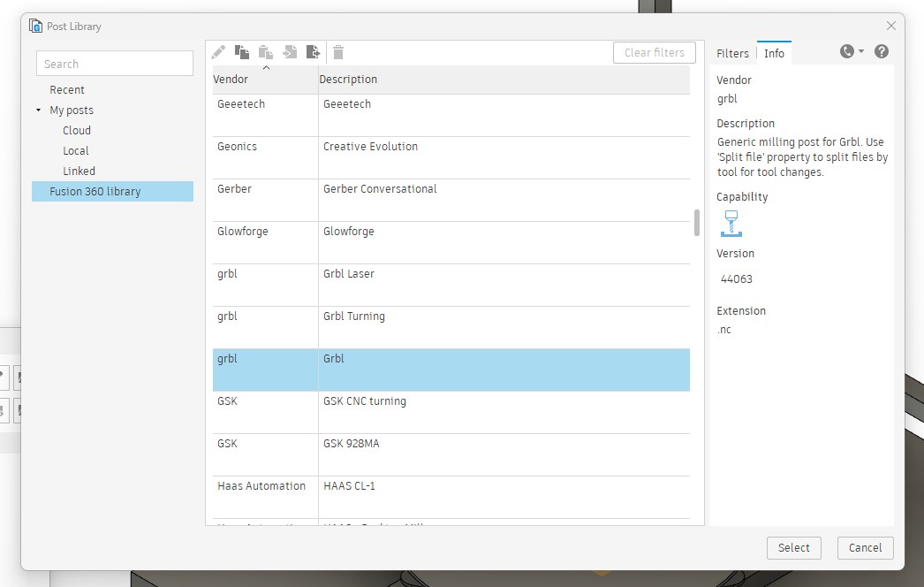Select My posts in the tree
The width and height of the screenshot is (924, 587).
click(72, 111)
